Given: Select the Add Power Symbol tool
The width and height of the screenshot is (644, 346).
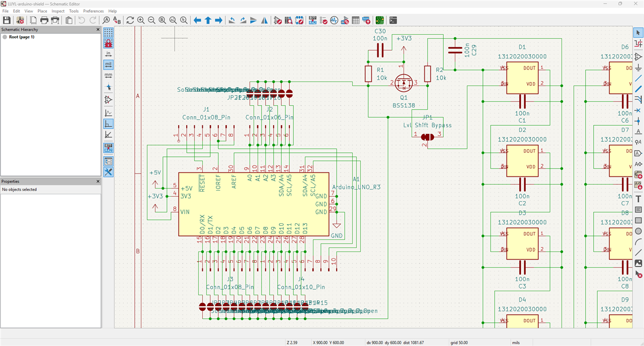Looking at the screenshot, I should tap(638, 67).
